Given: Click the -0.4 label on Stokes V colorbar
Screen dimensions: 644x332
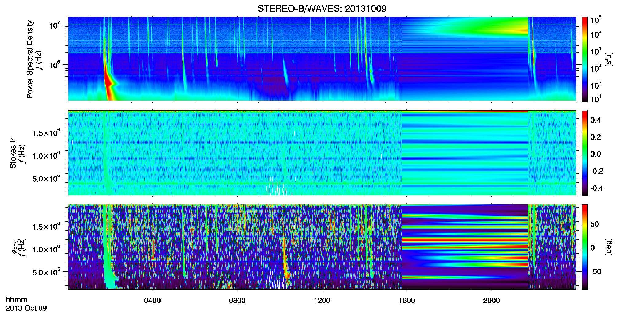Looking at the screenshot, I should pos(596,188).
